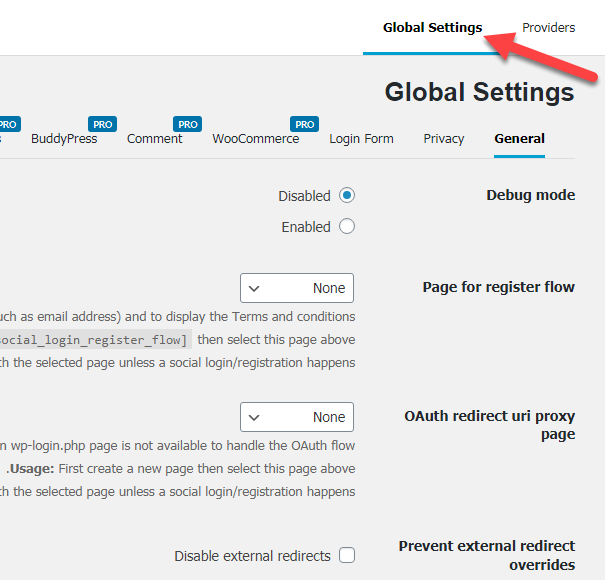Image resolution: width=605 pixels, height=580 pixels.
Task: Switch to the Providers tab
Action: (x=548, y=28)
